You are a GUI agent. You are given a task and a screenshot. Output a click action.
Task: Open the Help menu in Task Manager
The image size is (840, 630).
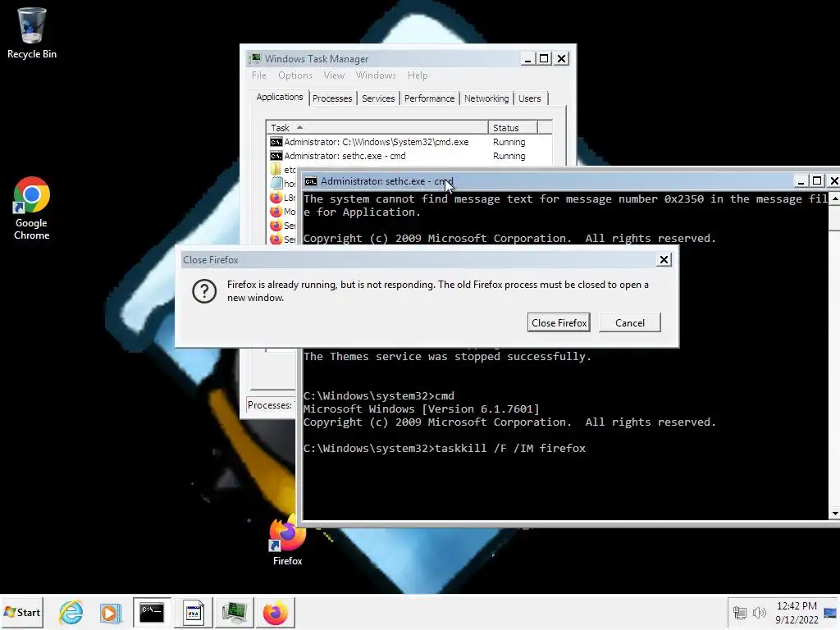[418, 75]
